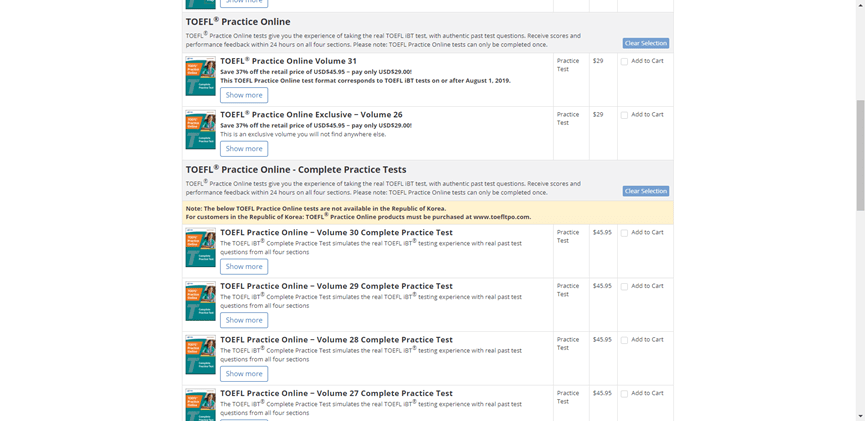Open the Volume 27 Complete Practice Test thumbnail
This screenshot has width=865, height=421.
(x=200, y=404)
